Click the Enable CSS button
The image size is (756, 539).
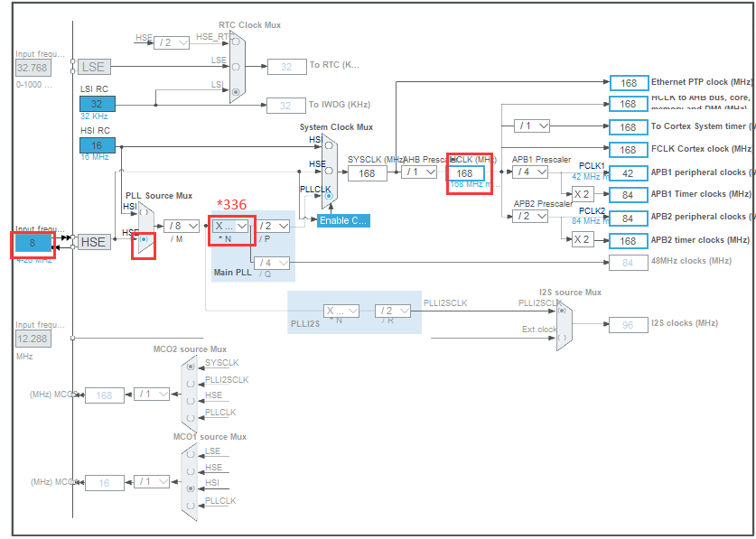(343, 220)
